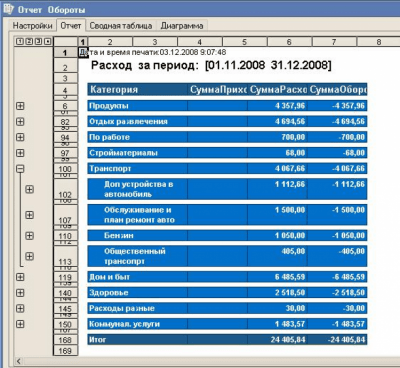Click the По работе category cell
The image size is (400, 368).
point(138,137)
